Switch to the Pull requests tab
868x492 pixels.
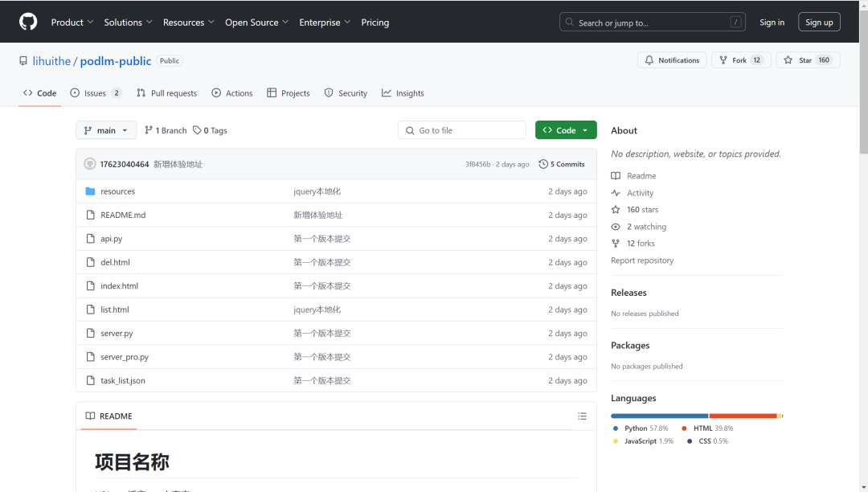pos(166,93)
